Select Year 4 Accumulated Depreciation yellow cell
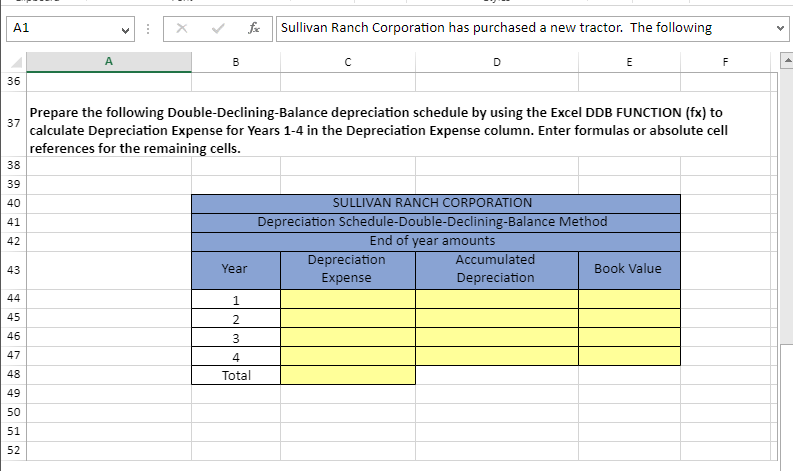Viewport: 793px width, 471px height. click(x=497, y=356)
